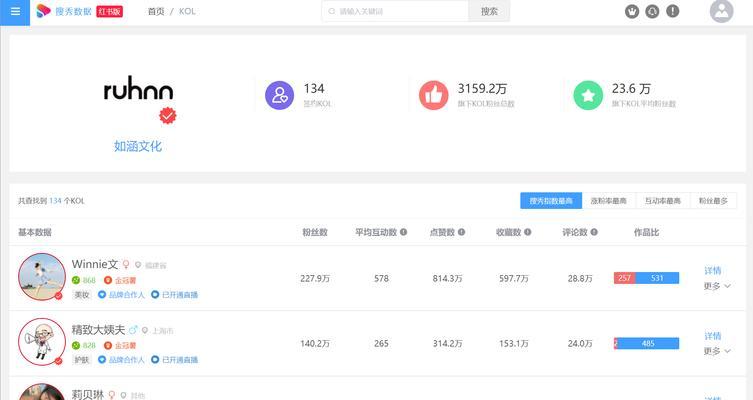Click the ruhnn company logo
This screenshot has width=753, height=400.
(138, 87)
